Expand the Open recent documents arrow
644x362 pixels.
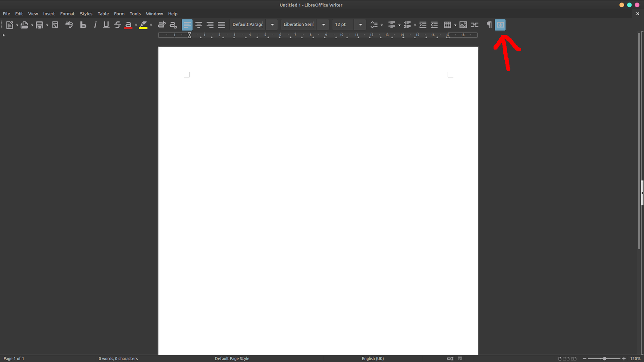pyautogui.click(x=32, y=25)
